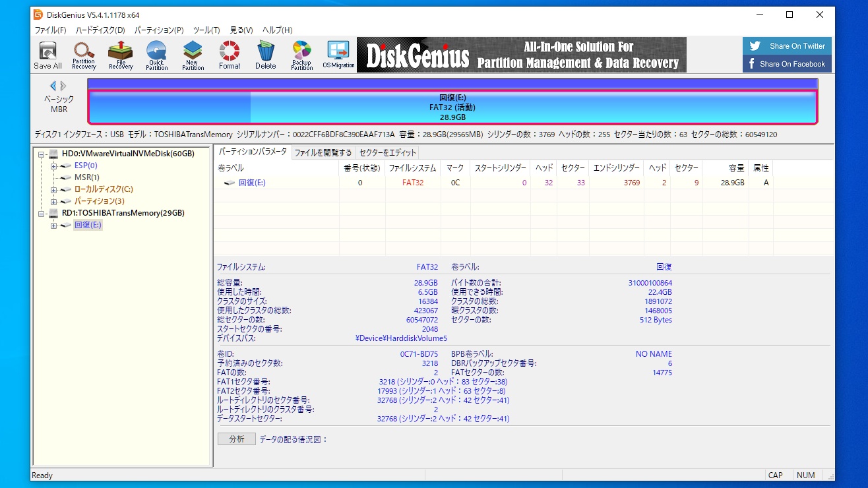This screenshot has width=868, height=488.
Task: Launch OS Migration tool
Action: [x=338, y=55]
